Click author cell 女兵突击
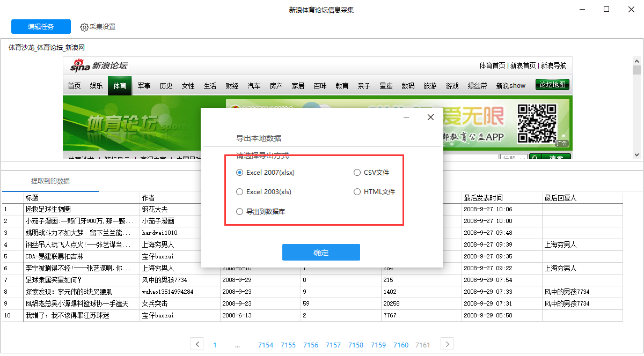The width and height of the screenshot is (644, 356). [180, 303]
